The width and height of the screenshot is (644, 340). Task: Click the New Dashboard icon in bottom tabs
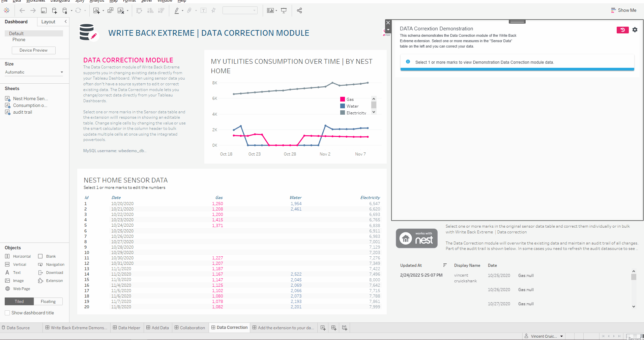(334, 328)
